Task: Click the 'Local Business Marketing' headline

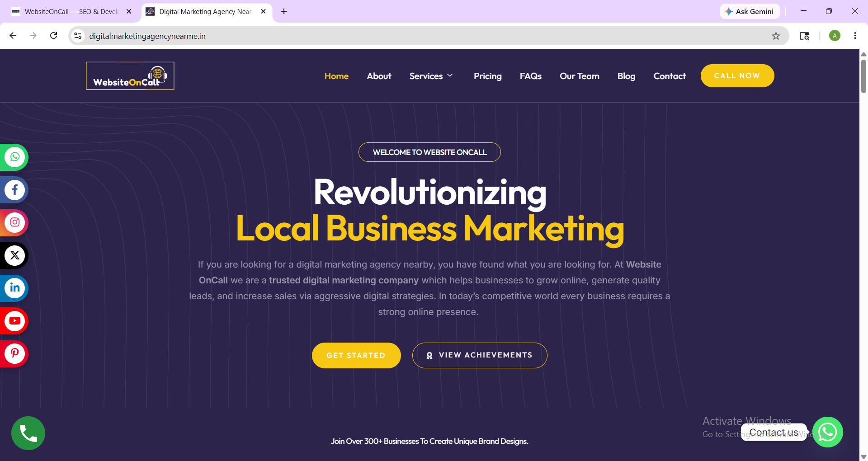Action: [430, 229]
